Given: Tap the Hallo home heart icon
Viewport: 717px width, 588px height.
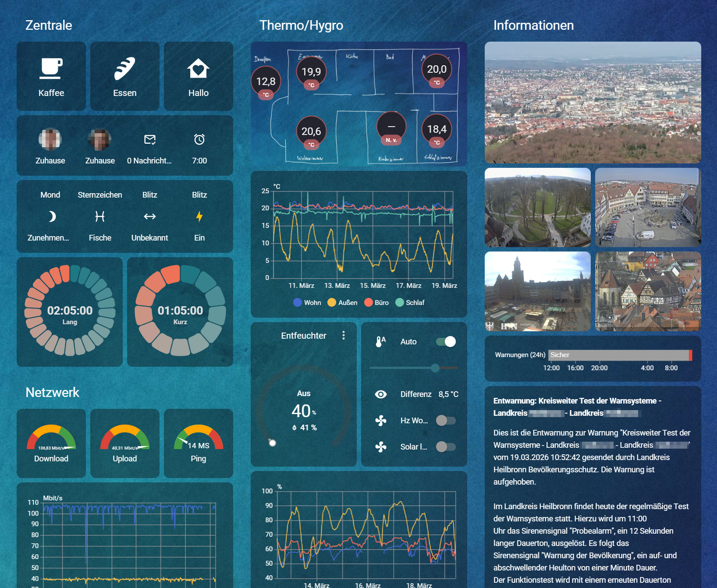Looking at the screenshot, I should pos(198,68).
